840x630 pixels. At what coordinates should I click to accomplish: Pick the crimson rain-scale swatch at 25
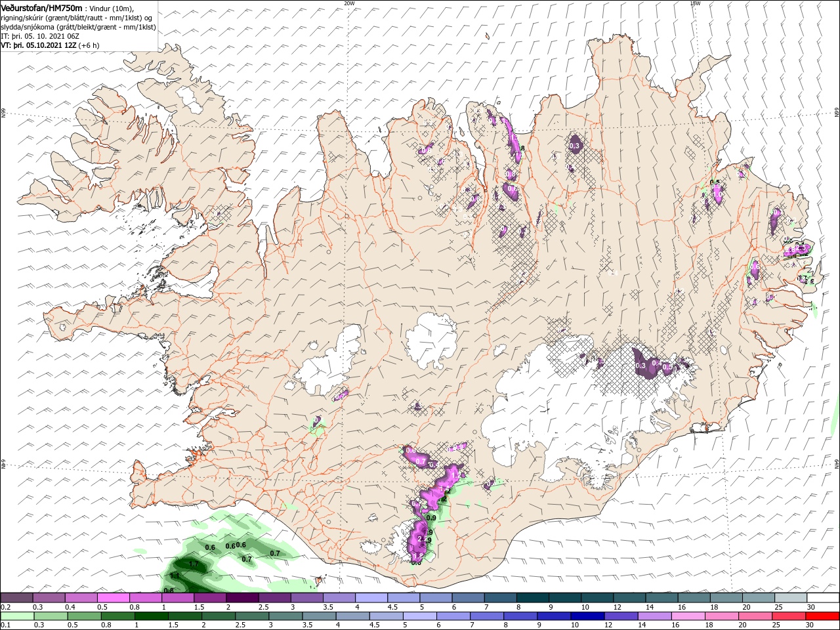coord(789,616)
